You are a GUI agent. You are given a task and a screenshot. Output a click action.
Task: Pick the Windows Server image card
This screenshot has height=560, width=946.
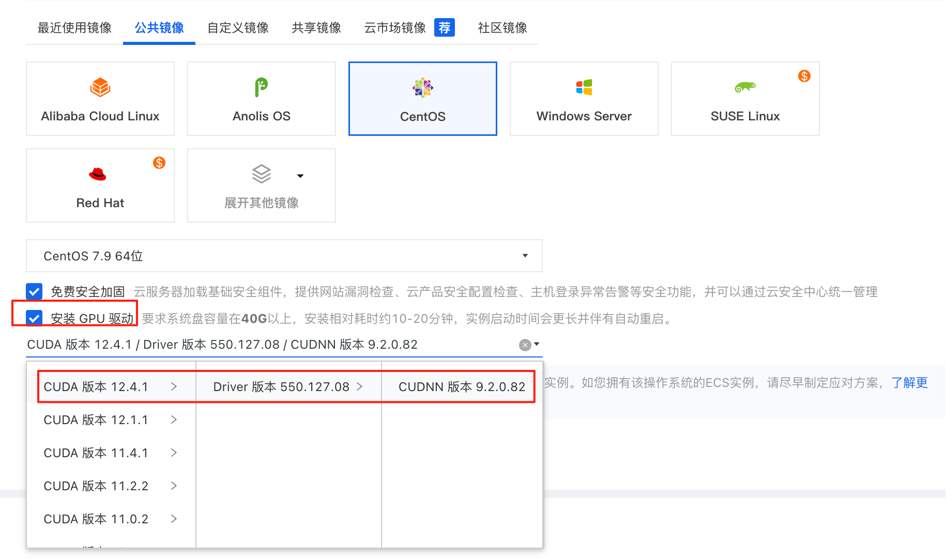(584, 99)
